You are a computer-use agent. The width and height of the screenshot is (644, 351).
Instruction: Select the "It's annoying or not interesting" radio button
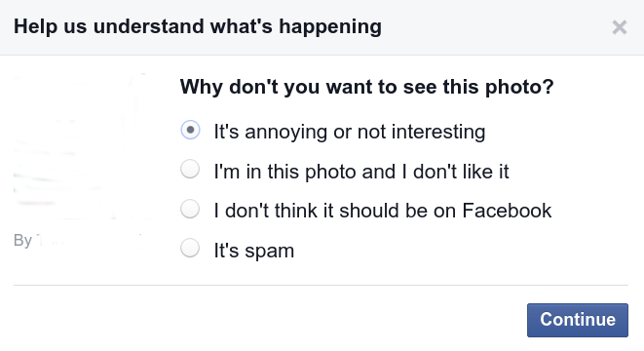190,130
